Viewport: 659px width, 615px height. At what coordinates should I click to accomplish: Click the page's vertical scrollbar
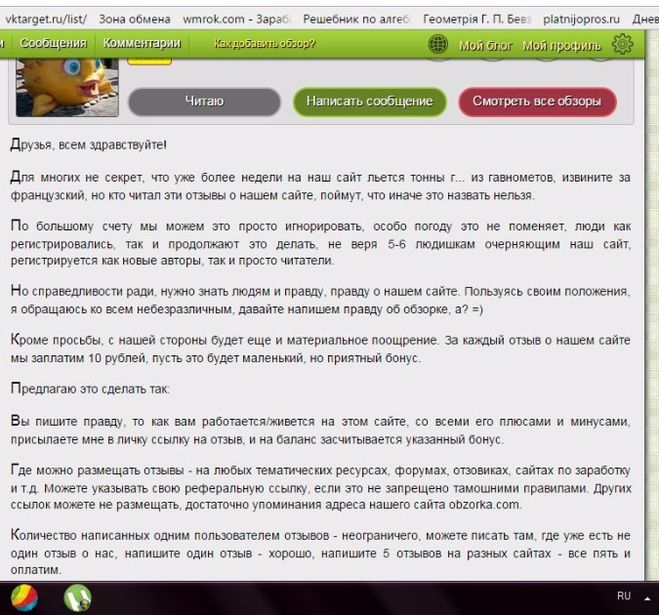point(650,300)
